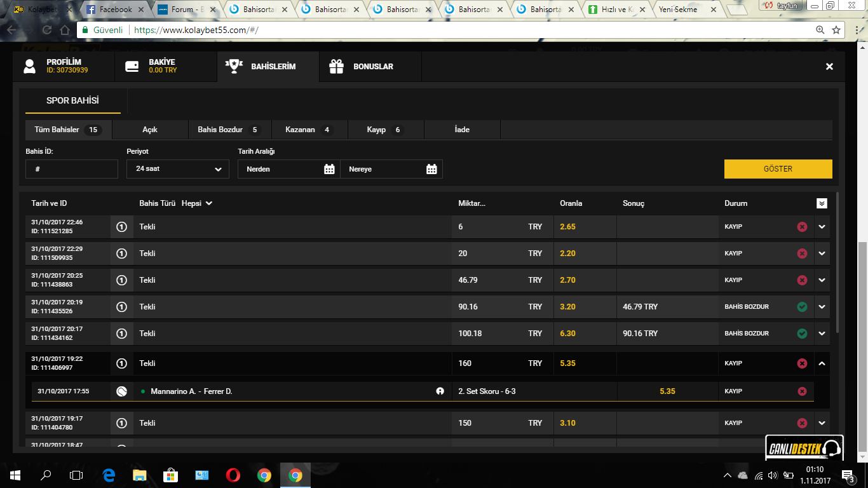Select the Mannarino A. - Ferrer D. match text
The image size is (868, 488).
click(191, 391)
